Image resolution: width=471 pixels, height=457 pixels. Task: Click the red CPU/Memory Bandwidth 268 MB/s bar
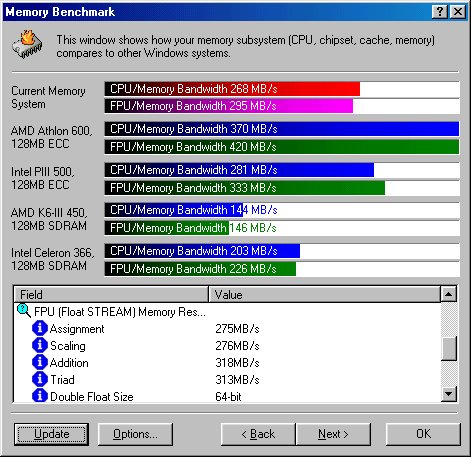click(x=232, y=89)
